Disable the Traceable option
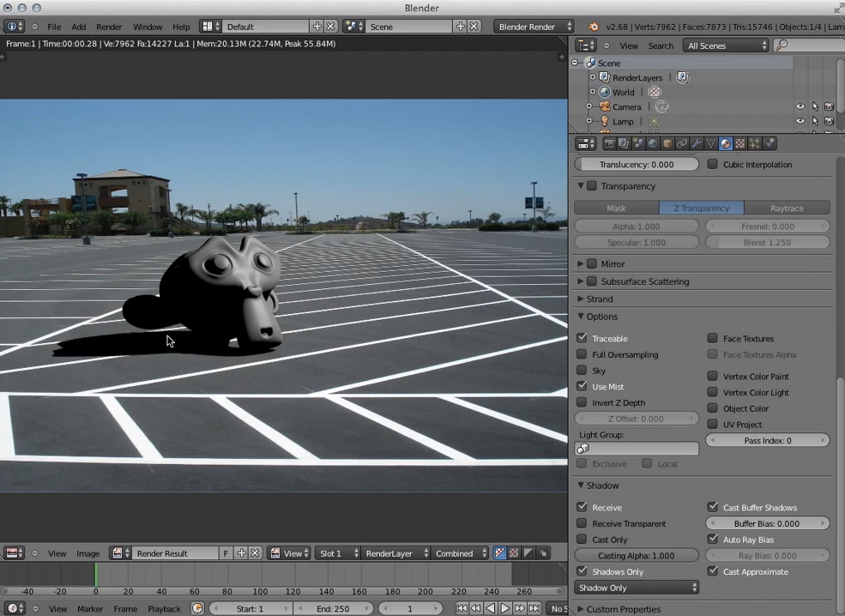The height and width of the screenshot is (616, 845). (x=582, y=337)
